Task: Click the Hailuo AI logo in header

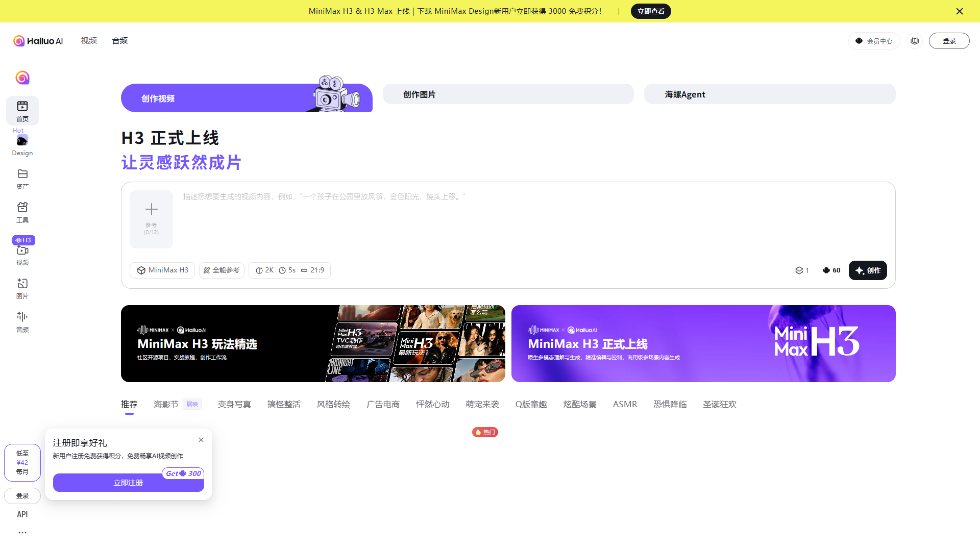Action: [38, 41]
